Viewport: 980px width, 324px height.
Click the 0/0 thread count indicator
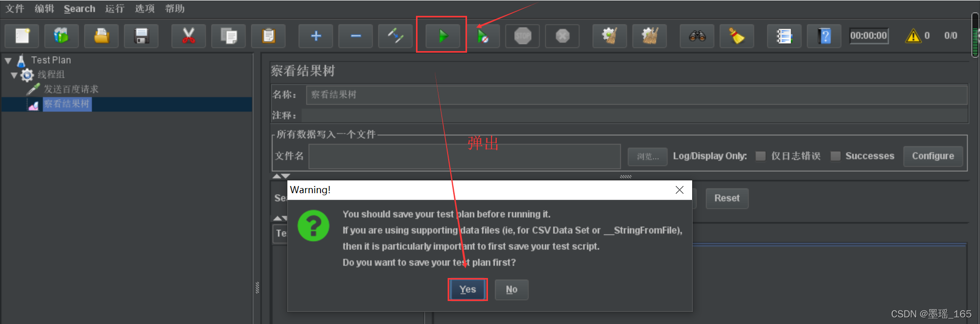[x=950, y=36]
